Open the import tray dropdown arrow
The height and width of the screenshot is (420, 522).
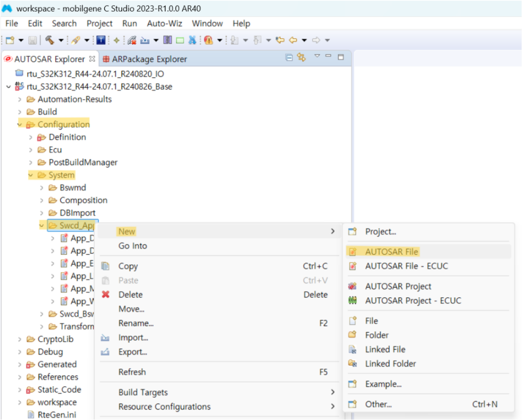tap(156, 40)
